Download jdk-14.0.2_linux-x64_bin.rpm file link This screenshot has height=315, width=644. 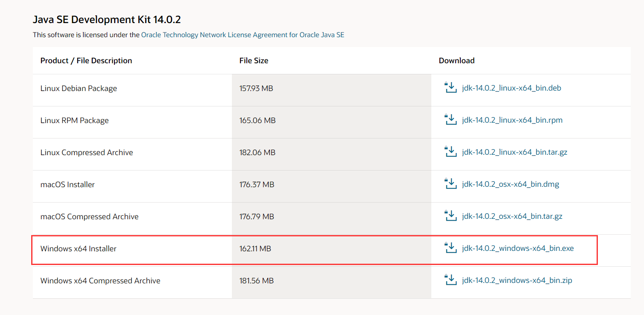point(512,121)
